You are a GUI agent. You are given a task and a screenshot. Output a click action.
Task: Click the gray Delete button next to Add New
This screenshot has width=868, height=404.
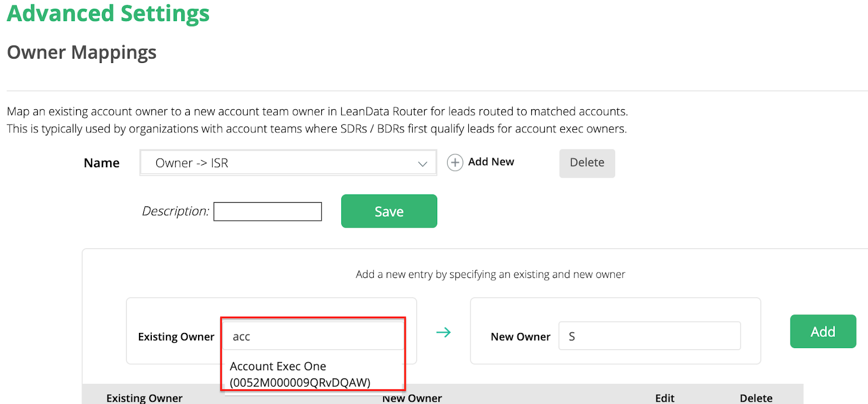[587, 163]
